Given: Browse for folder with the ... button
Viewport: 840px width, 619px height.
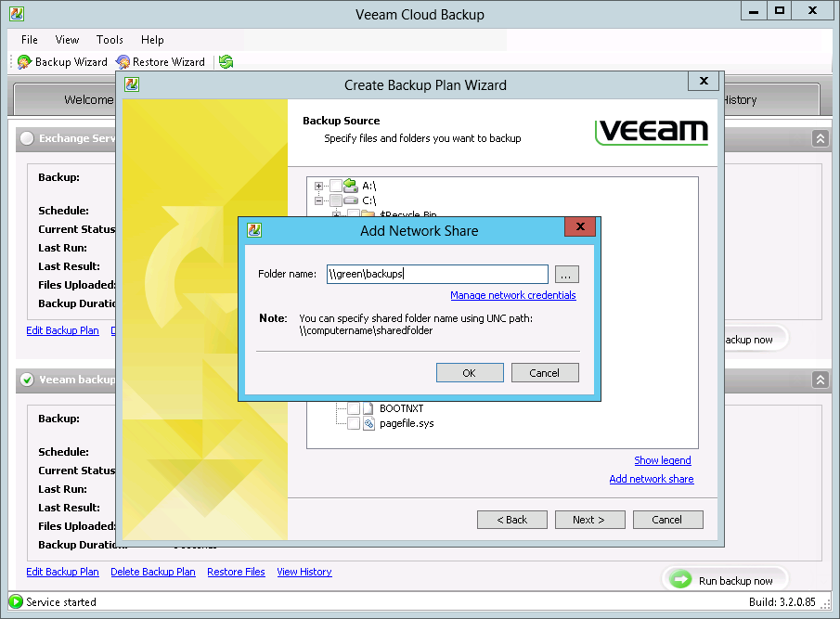Looking at the screenshot, I should tap(566, 274).
